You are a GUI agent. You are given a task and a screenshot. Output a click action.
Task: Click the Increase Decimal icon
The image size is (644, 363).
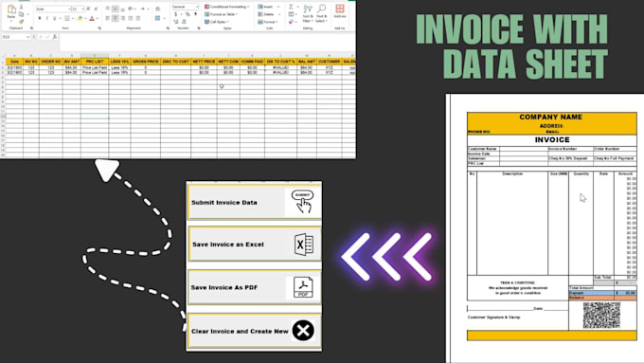click(176, 22)
